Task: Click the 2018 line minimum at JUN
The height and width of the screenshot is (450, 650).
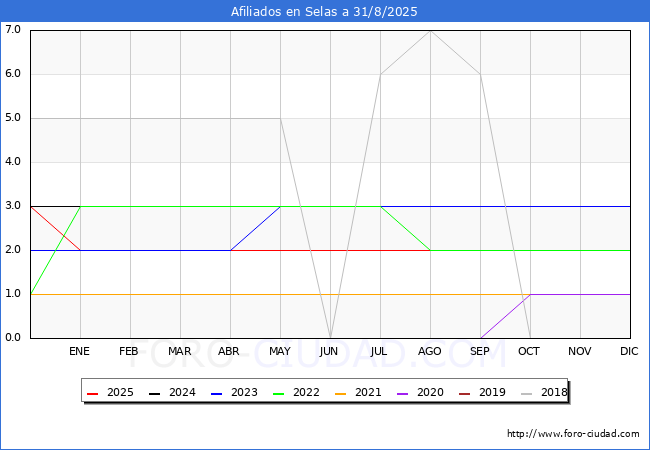Action: click(x=330, y=337)
